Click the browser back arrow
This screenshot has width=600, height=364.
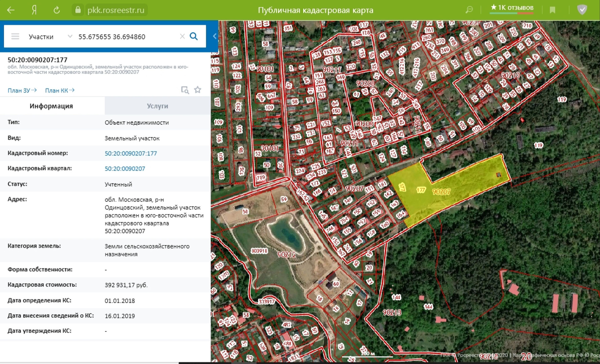[11, 10]
